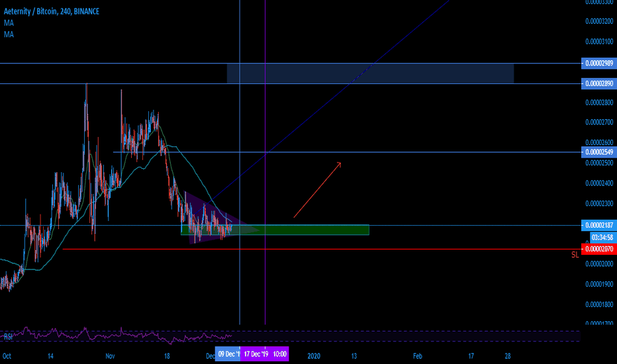Click the countdown timer 03:34:58
This screenshot has height=364, width=617.
pos(602,238)
